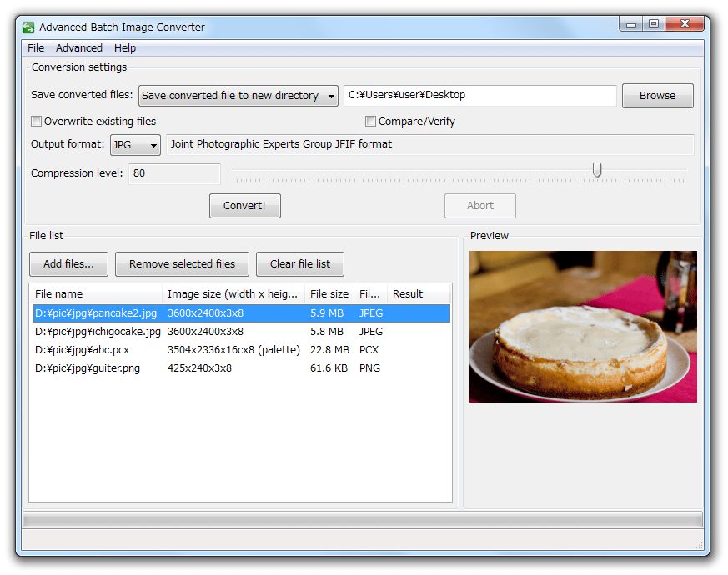The height and width of the screenshot is (575, 728).
Task: Click the Browse button
Action: click(x=657, y=96)
